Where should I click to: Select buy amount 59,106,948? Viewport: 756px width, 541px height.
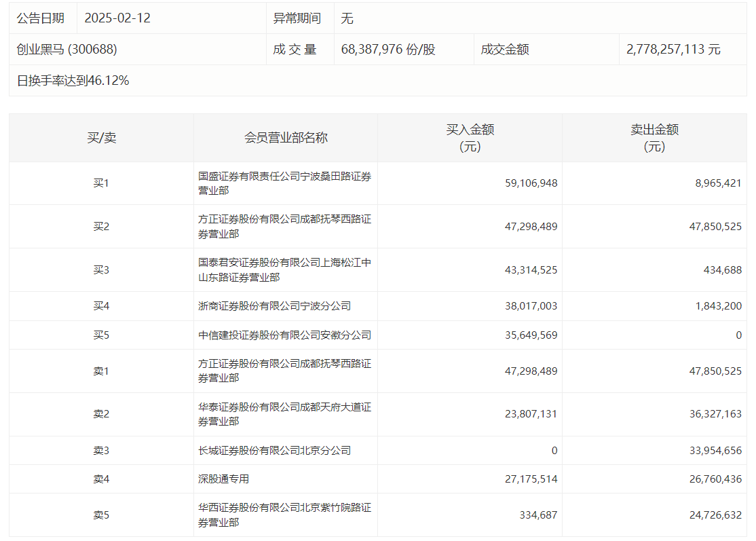click(531, 183)
